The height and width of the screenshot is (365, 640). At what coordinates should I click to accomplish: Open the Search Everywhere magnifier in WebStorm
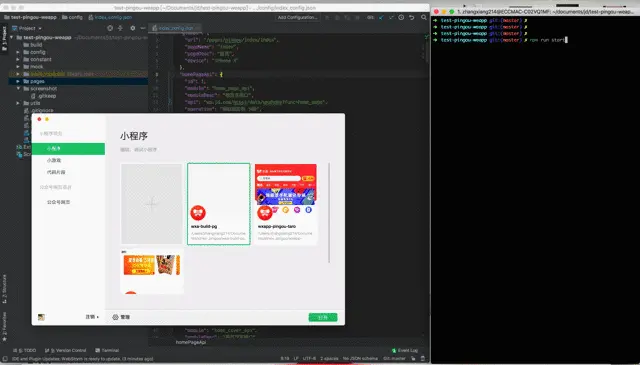click(424, 18)
